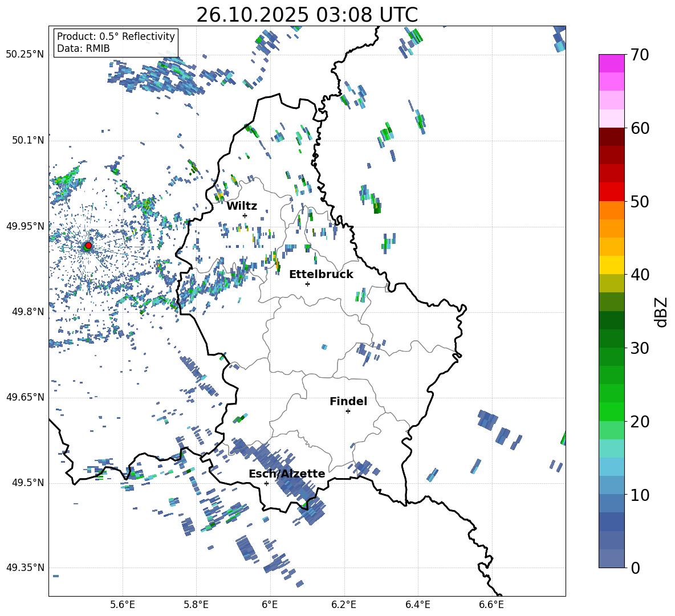Click the colorbar tick label 10
675x616 pixels.
coord(640,495)
